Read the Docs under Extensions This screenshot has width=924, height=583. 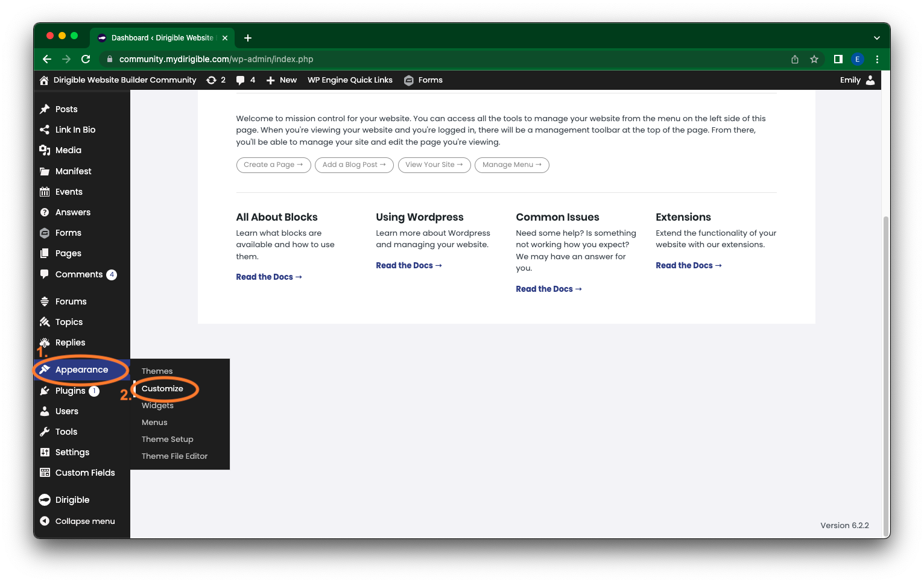689,265
